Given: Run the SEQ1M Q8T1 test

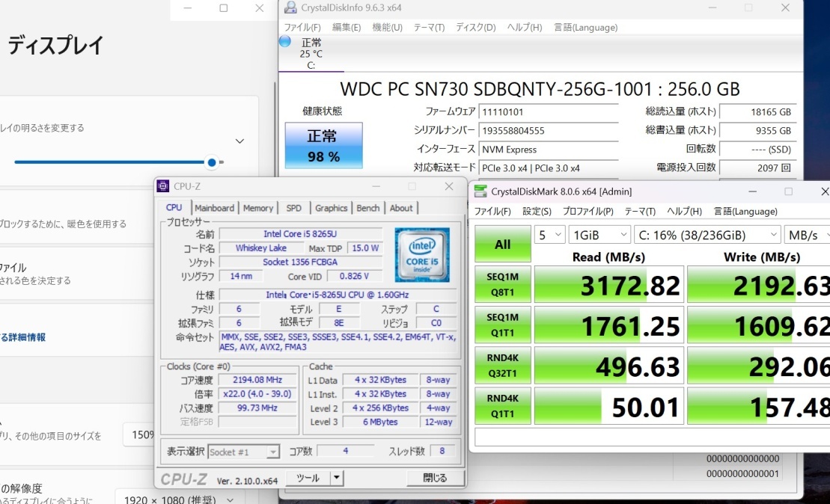Looking at the screenshot, I should (502, 284).
